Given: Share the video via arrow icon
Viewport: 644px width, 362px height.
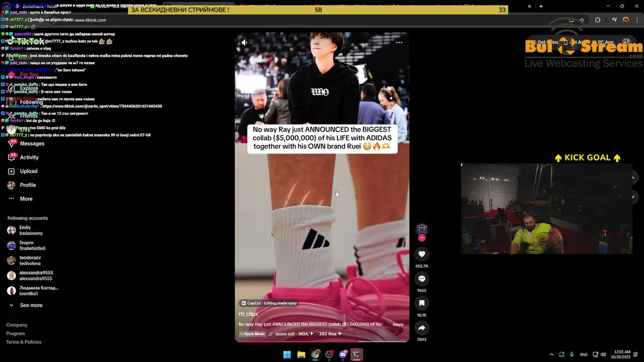Looking at the screenshot, I should (422, 328).
